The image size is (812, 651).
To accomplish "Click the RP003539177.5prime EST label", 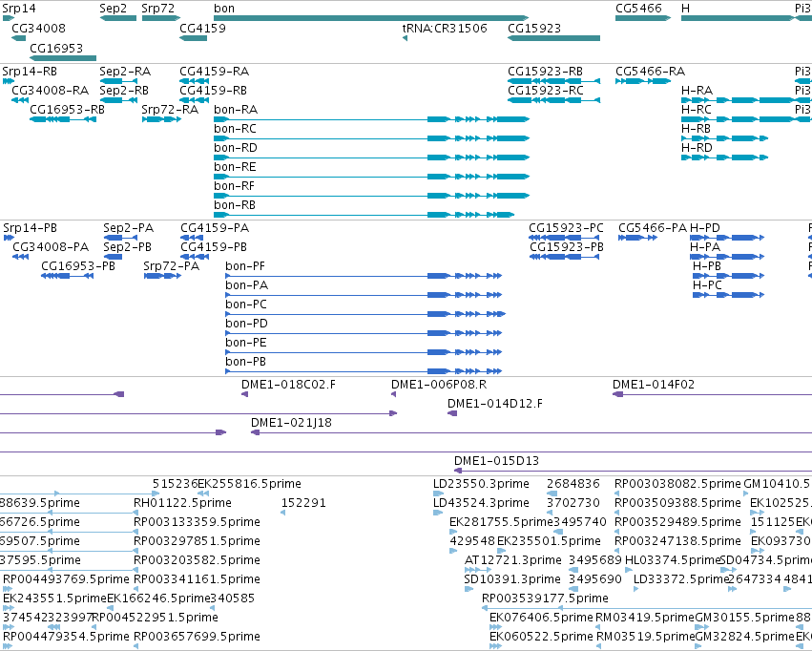I will [x=545, y=599].
